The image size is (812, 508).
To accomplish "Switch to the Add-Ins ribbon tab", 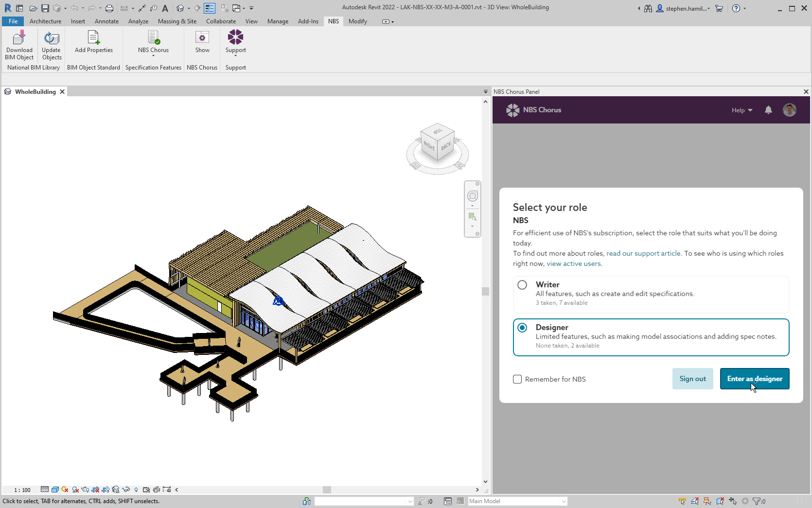I will (x=308, y=21).
